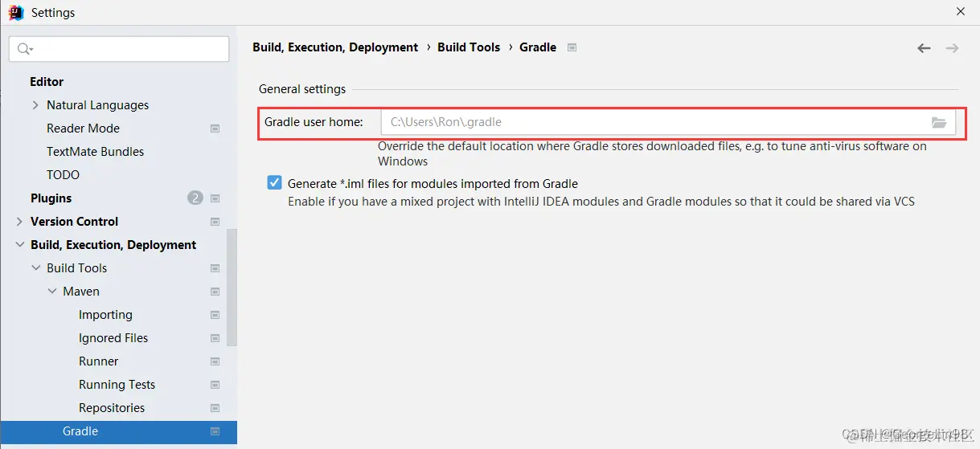Screen dimensions: 980x449
Task: Select the Repositories item under Maven
Action: tap(112, 408)
